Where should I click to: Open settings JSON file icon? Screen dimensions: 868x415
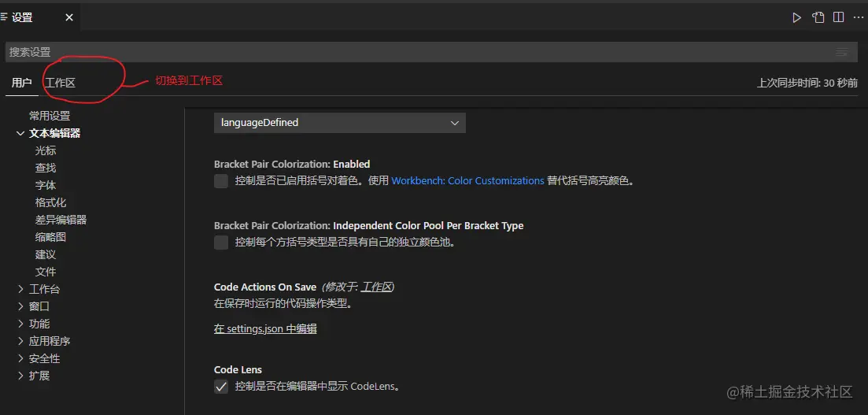(818, 18)
